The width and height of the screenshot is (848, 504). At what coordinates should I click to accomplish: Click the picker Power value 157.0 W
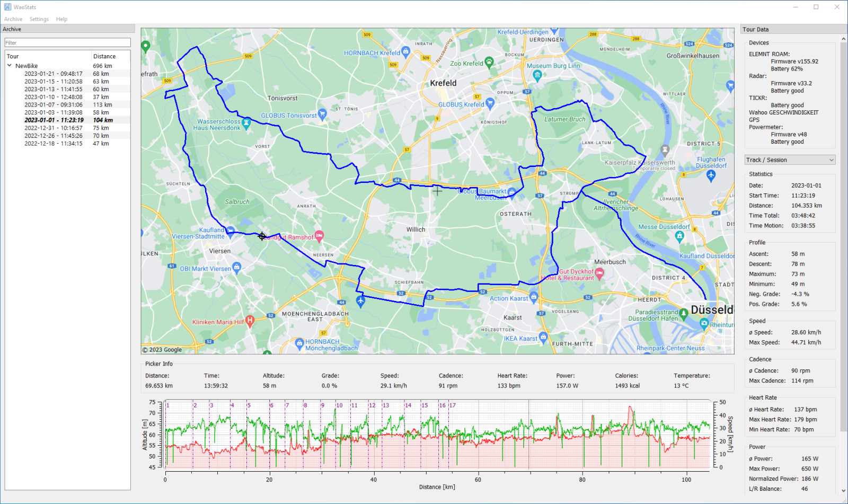pyautogui.click(x=567, y=386)
